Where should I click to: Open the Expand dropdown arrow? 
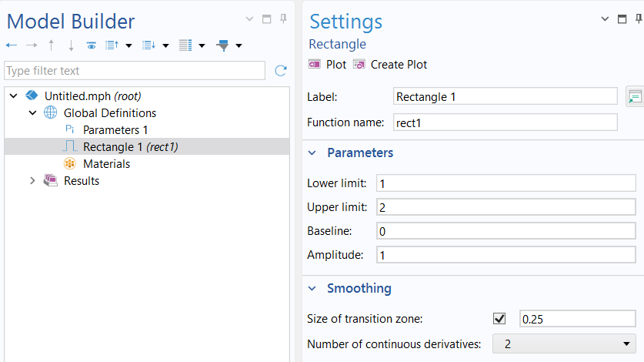165,45
